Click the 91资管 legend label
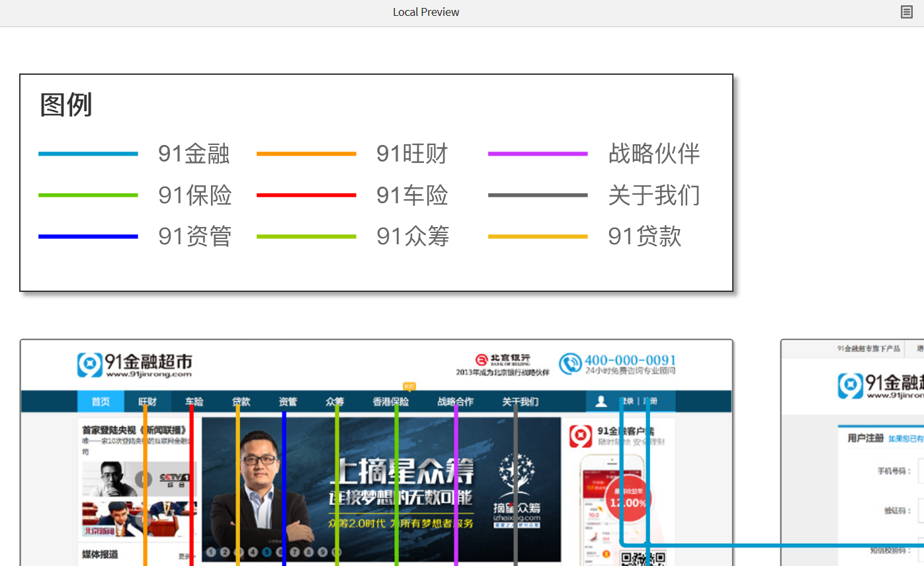The width and height of the screenshot is (924, 566). [195, 236]
